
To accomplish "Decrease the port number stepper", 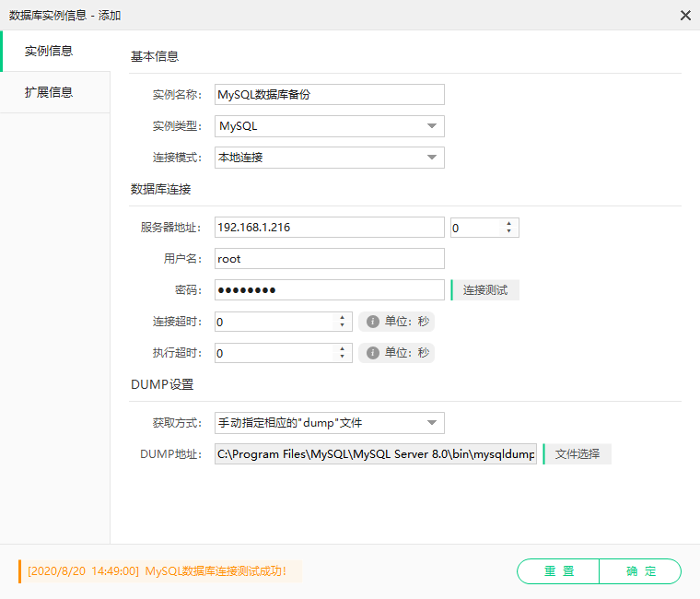I will (509, 231).
